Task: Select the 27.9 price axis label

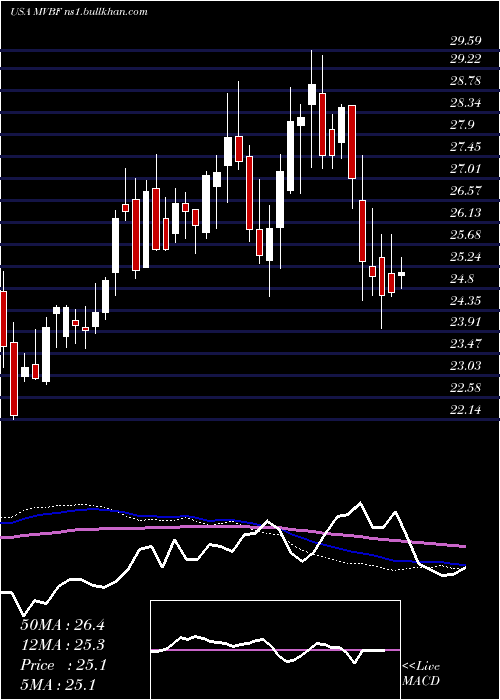Action: pos(462,125)
